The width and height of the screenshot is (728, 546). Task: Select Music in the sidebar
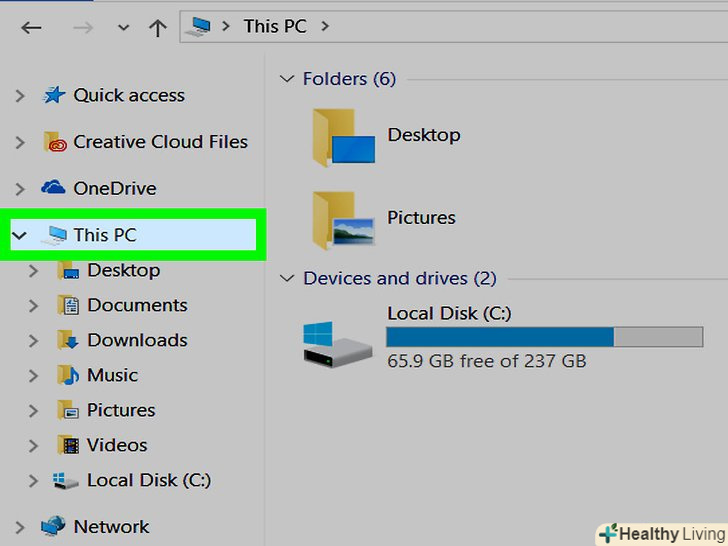[x=112, y=375]
